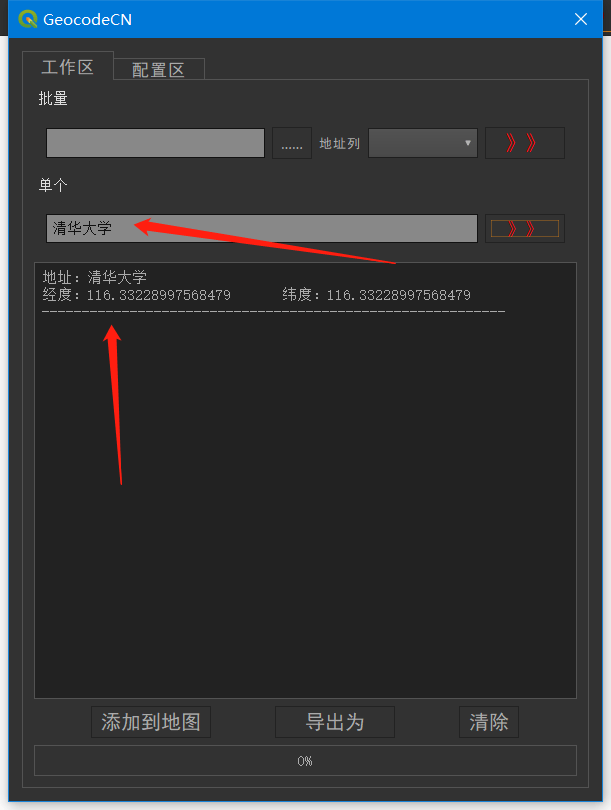Image resolution: width=611 pixels, height=810 pixels.
Task: Run batch geocoding with the red arrows button
Action: (525, 143)
